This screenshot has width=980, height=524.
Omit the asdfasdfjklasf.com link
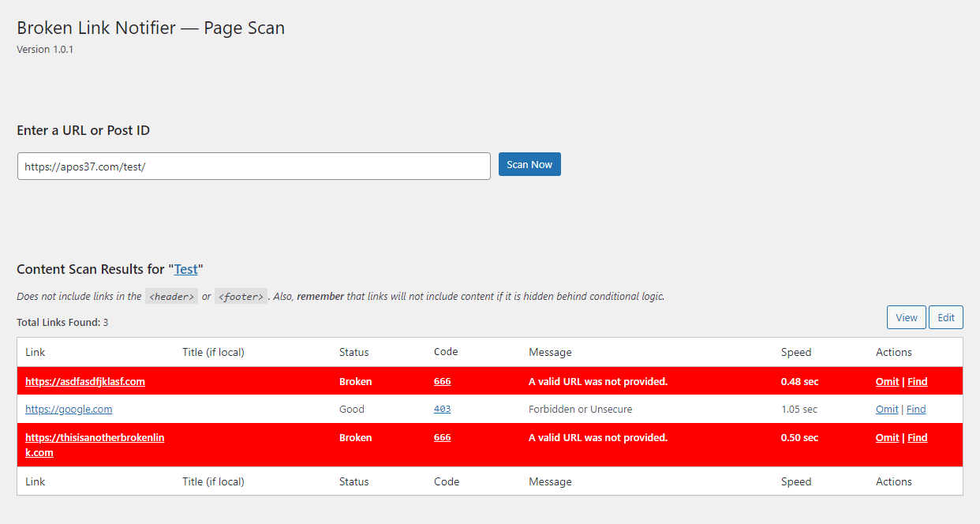(887, 381)
